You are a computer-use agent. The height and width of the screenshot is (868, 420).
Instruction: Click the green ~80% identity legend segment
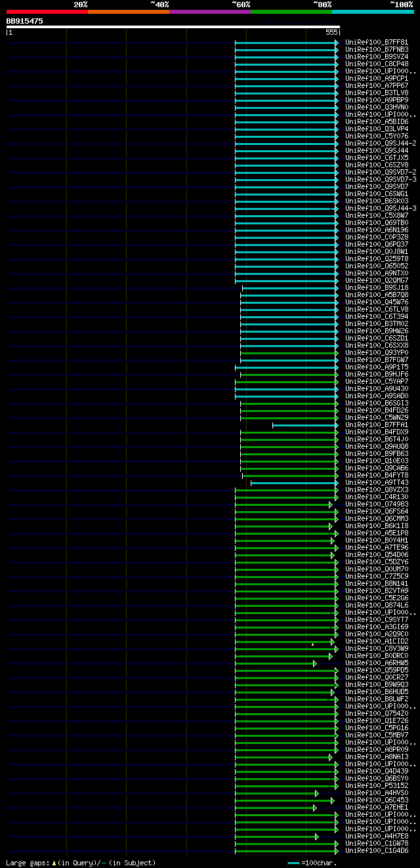click(x=291, y=12)
